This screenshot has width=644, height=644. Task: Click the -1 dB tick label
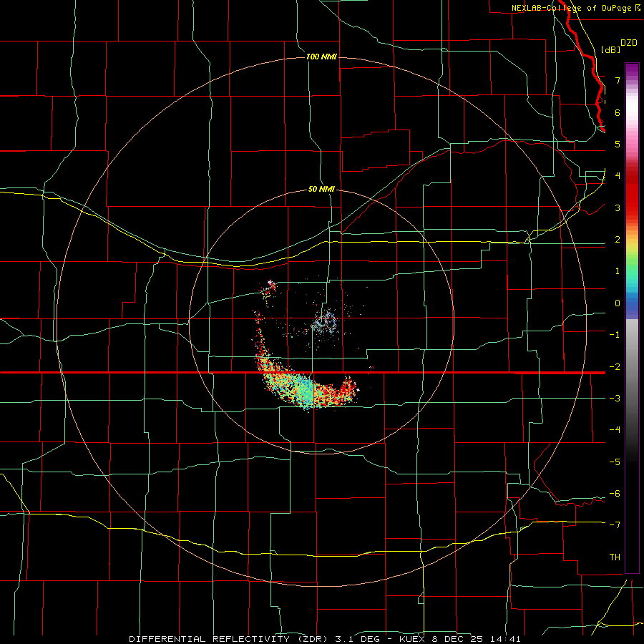[615, 335]
